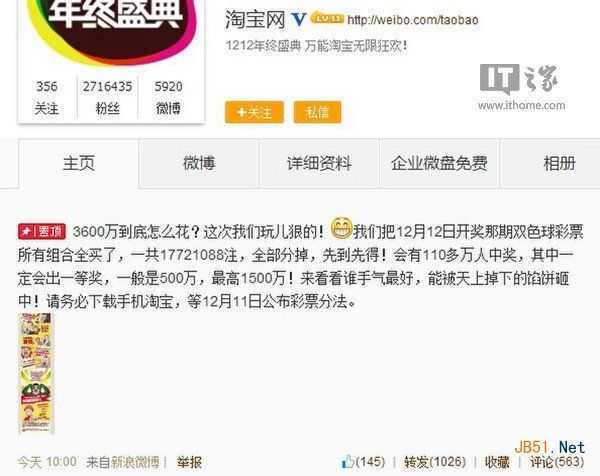The width and height of the screenshot is (600, 476).
Task: Follow Taobao with the +关注 button
Action: point(254,112)
